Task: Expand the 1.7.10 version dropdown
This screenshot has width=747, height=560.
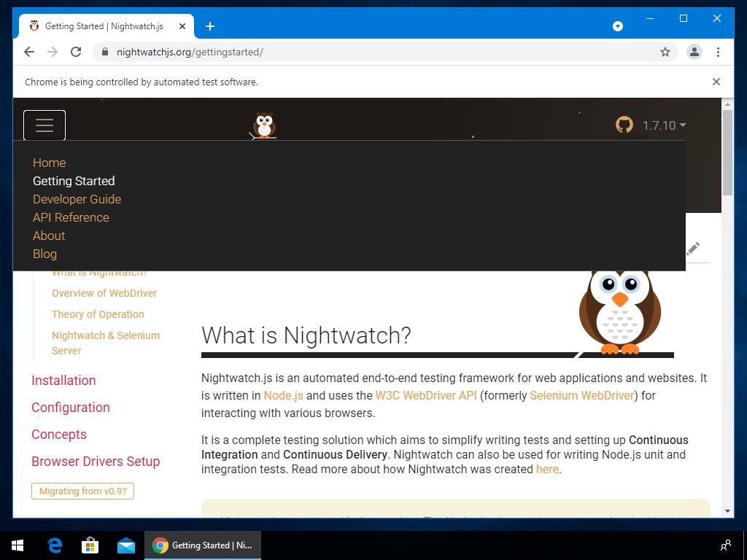Action: pos(664,125)
